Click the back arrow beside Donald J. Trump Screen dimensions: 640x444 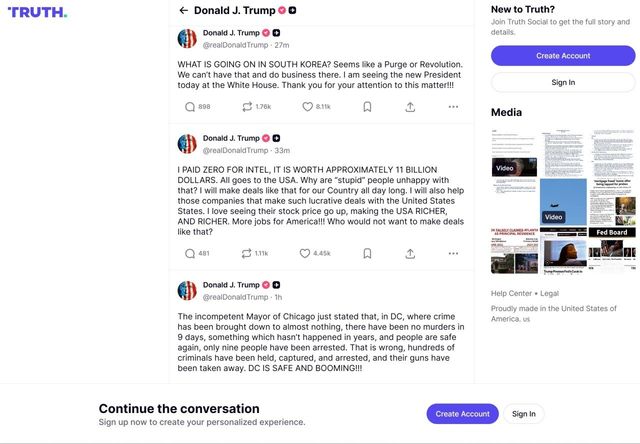(183, 10)
